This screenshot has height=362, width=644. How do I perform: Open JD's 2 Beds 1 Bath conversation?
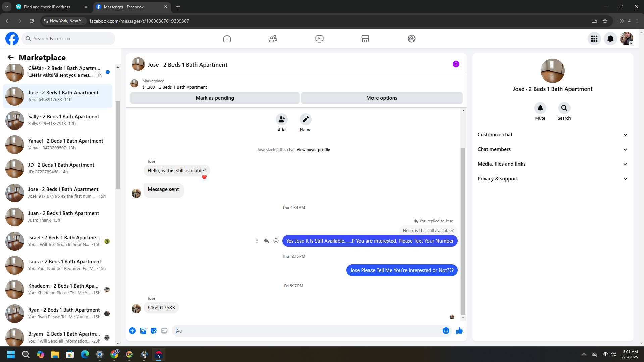click(58, 168)
